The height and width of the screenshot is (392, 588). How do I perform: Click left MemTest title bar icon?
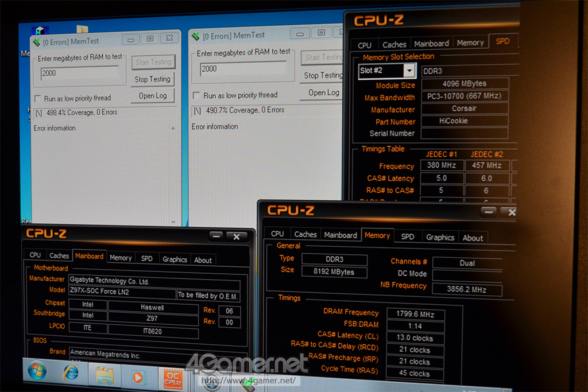36,42
